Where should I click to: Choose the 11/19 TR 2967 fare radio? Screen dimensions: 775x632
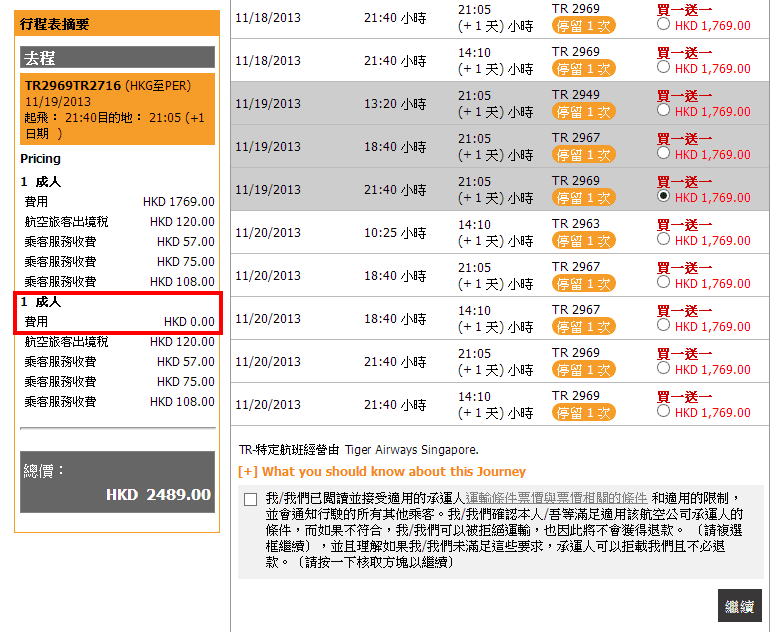(x=664, y=154)
